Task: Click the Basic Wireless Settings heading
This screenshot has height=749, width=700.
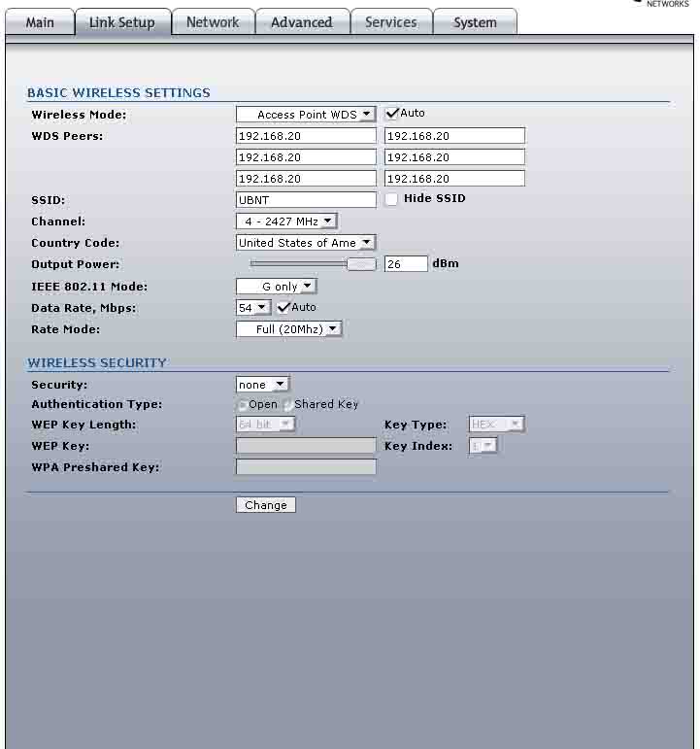Action: click(x=118, y=92)
